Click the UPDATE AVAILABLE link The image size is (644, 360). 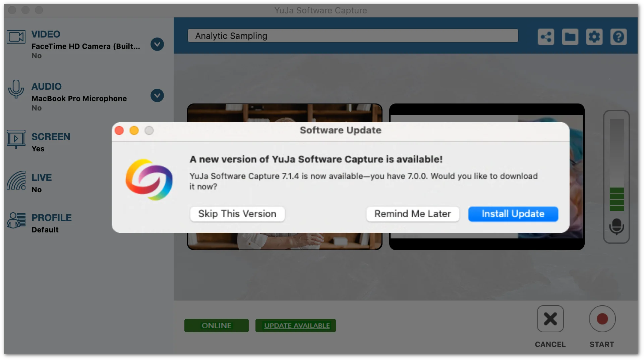coord(297,326)
